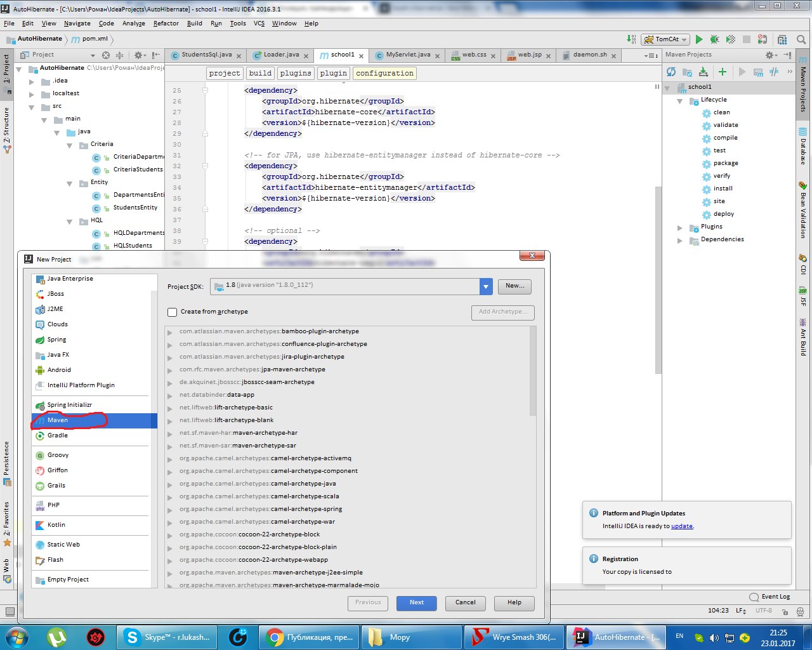This screenshot has width=812, height=650.
Task: Click the Project panel settings gear icon
Action: tap(138, 55)
